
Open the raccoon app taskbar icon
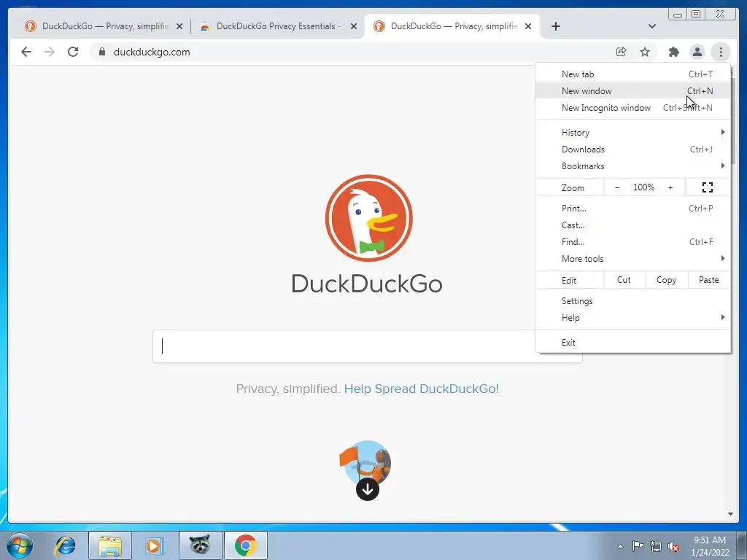200,545
